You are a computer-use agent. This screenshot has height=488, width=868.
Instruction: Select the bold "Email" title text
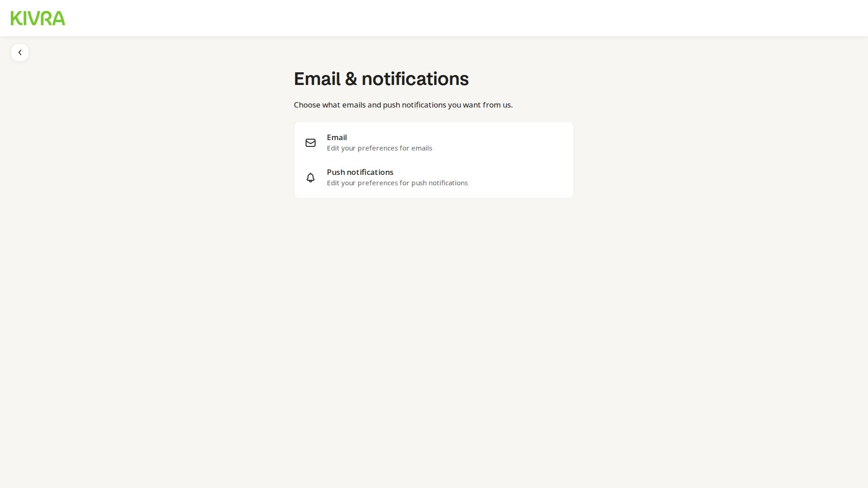(337, 137)
